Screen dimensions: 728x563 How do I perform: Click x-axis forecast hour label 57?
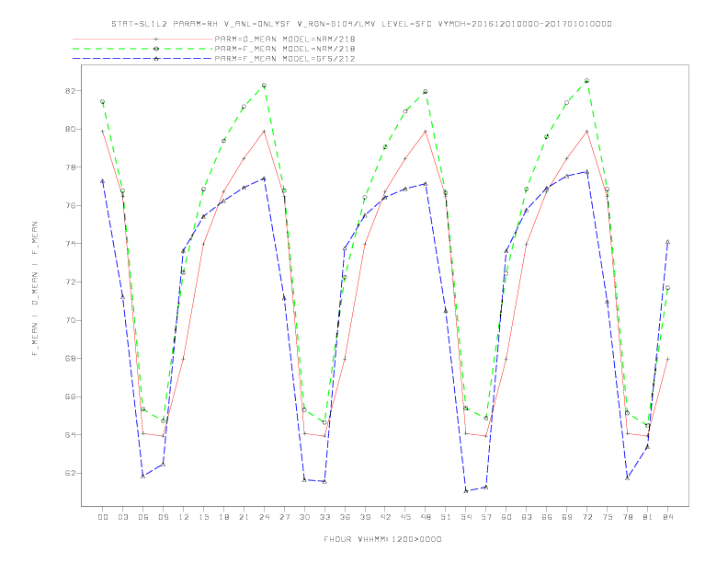pyautogui.click(x=486, y=517)
